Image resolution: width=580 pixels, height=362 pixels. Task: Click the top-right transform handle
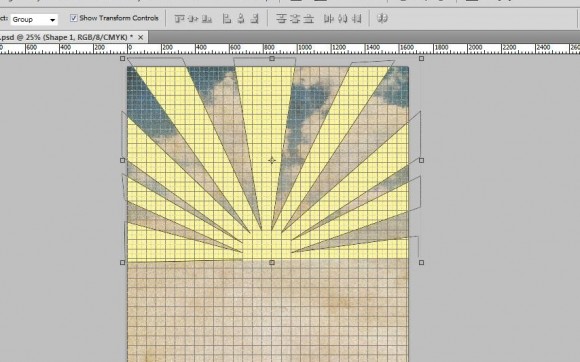pyautogui.click(x=421, y=58)
